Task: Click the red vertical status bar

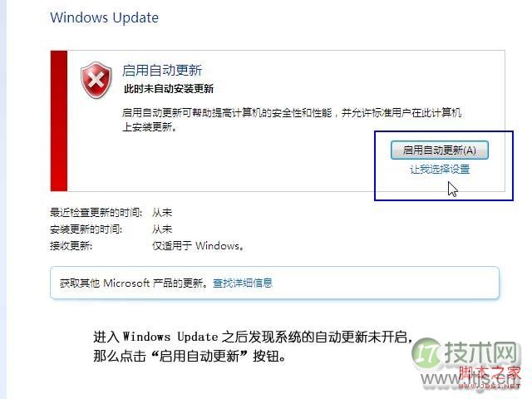Action: pyautogui.click(x=59, y=121)
